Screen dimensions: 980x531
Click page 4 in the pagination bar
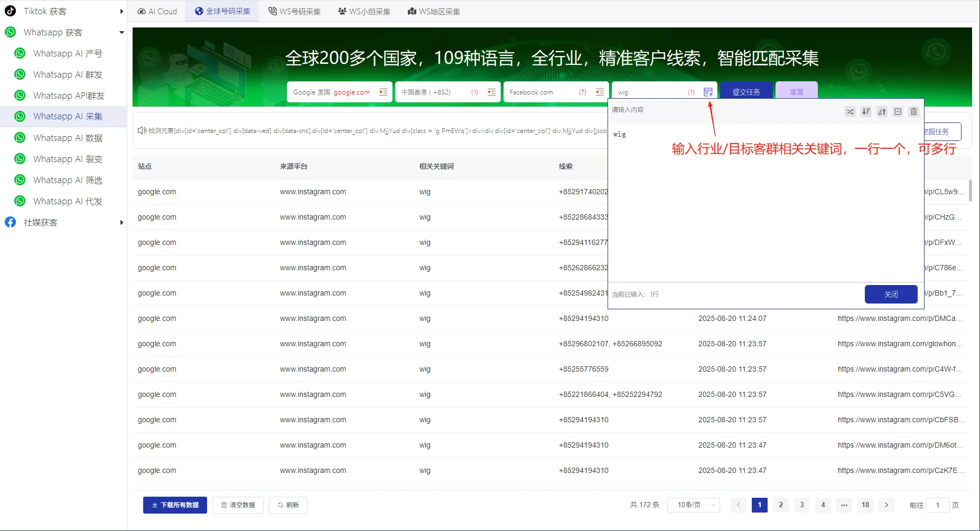click(823, 505)
